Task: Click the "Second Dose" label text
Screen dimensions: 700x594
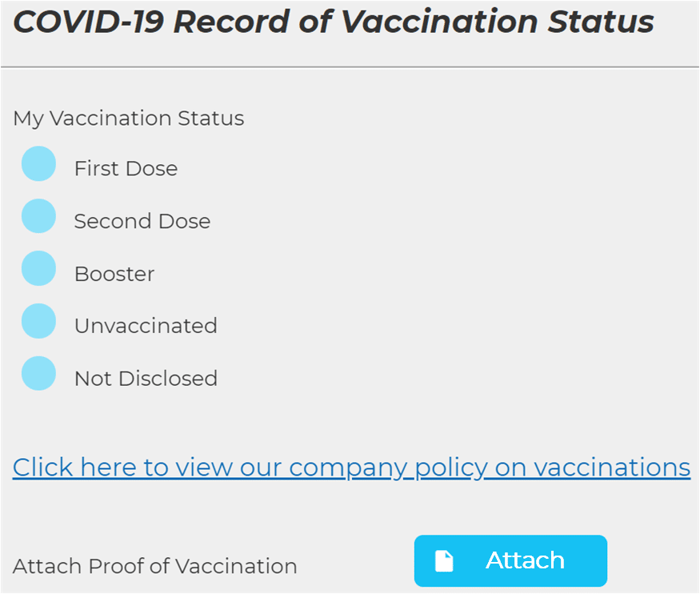Action: tap(142, 221)
